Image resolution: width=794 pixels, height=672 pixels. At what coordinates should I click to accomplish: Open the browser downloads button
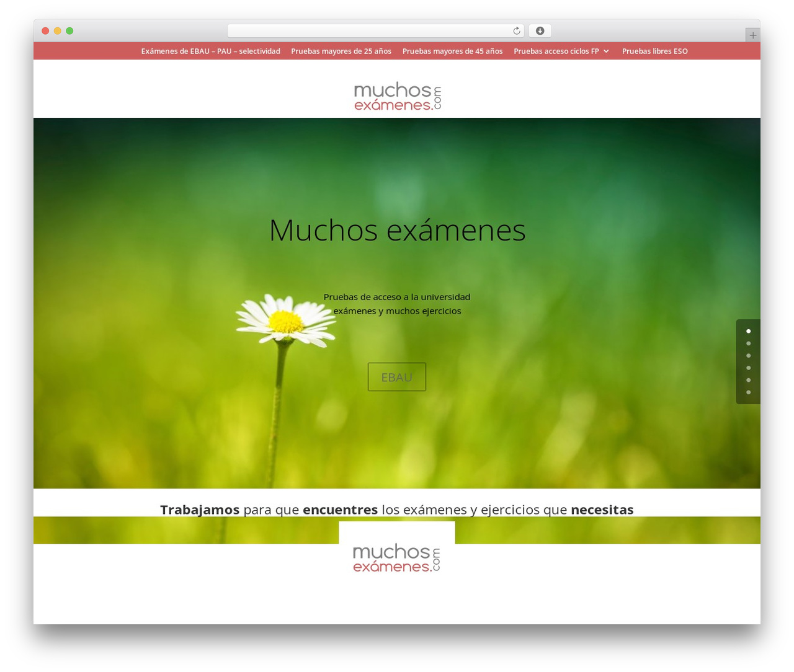click(x=540, y=31)
